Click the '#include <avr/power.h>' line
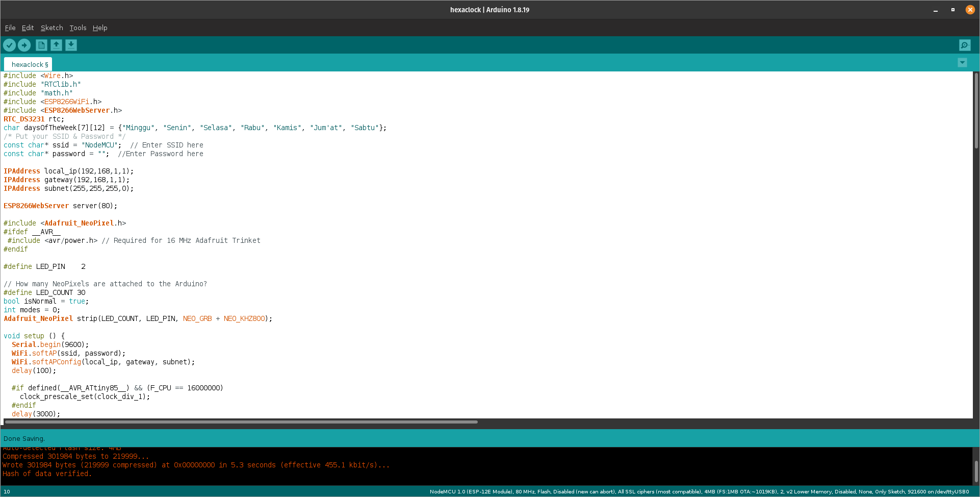 click(134, 241)
